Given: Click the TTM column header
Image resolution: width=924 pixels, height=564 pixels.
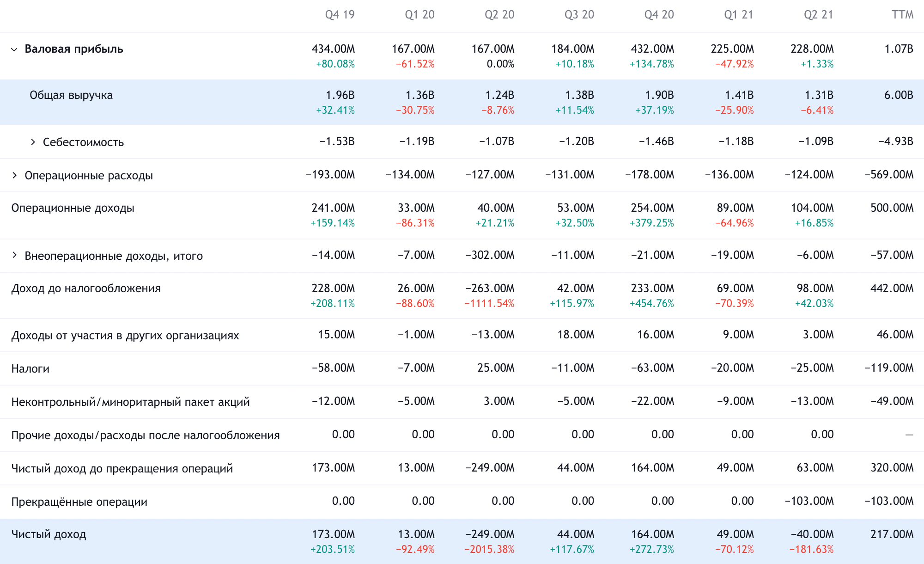Looking at the screenshot, I should (x=903, y=15).
